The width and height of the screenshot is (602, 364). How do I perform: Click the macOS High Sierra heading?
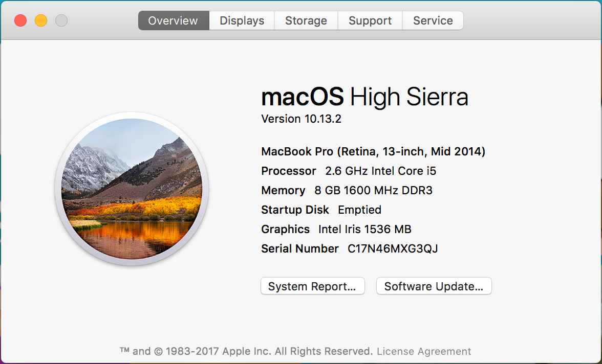click(364, 97)
